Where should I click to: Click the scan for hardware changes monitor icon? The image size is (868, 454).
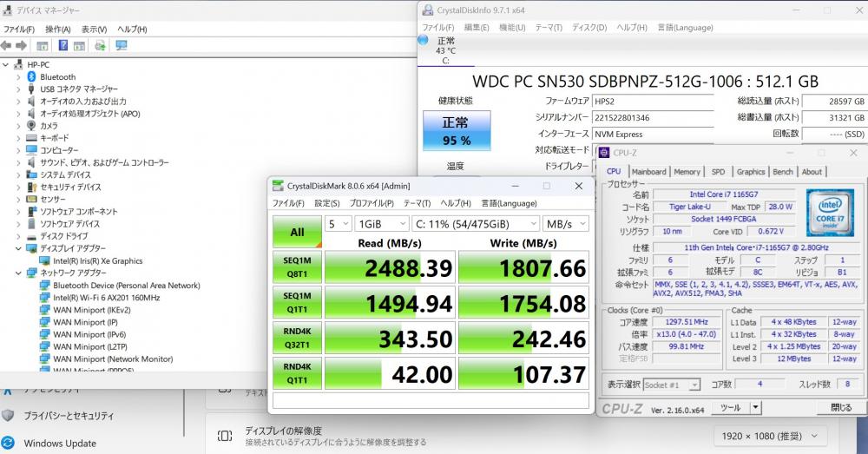coord(122,45)
